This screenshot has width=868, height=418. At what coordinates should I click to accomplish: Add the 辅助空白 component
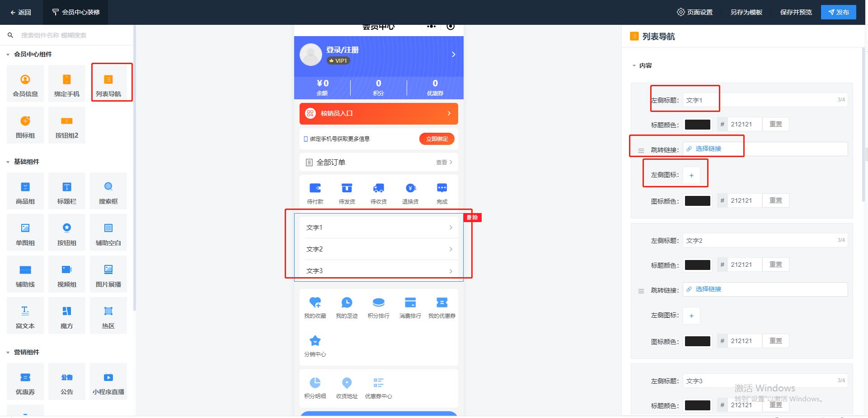108,232
